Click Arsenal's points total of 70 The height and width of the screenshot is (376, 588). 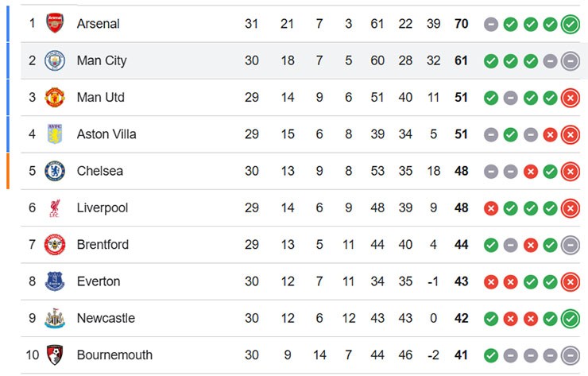(461, 24)
